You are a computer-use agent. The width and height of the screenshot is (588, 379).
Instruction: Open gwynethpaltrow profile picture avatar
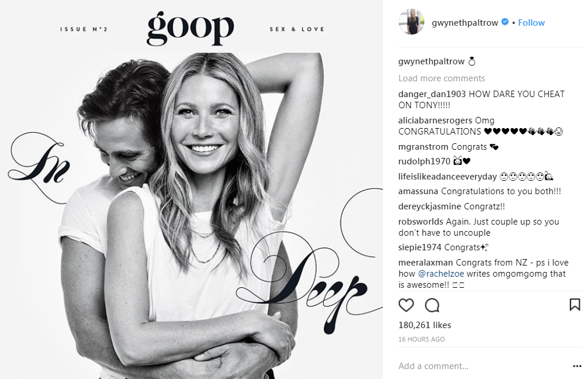point(411,22)
